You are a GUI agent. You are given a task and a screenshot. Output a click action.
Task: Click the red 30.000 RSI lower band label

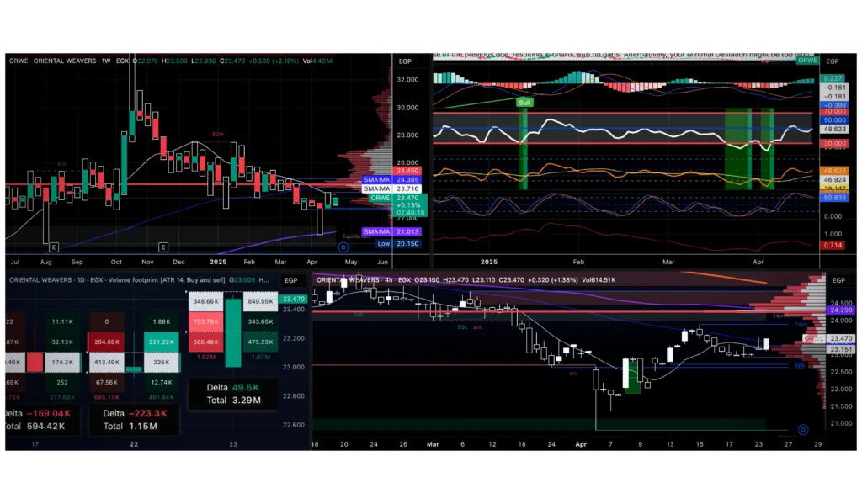[834, 143]
